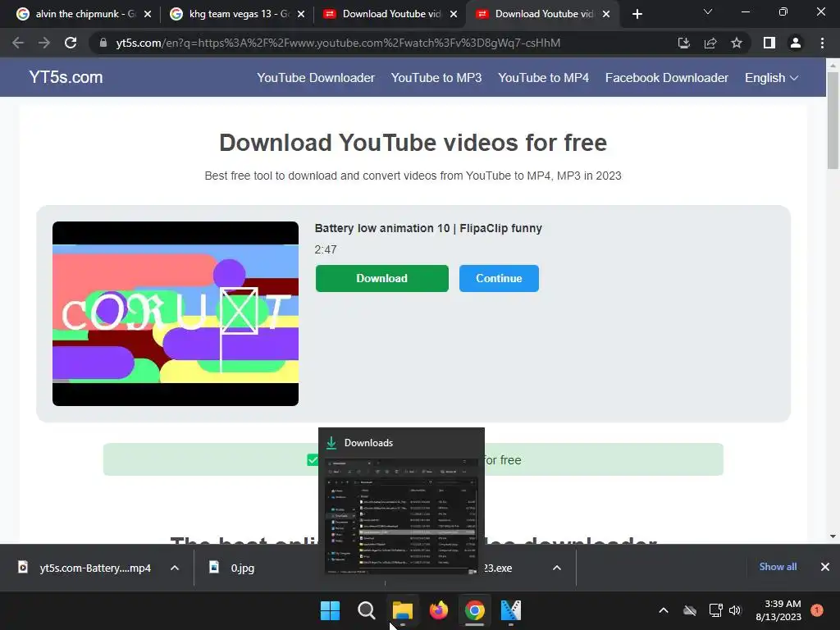Open network settings from tray icon
The height and width of the screenshot is (630, 840).
(715, 610)
